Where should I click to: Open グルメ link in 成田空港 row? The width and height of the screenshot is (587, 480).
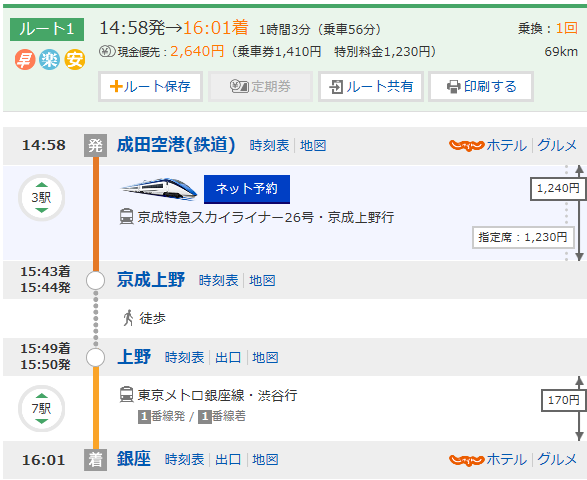tap(557, 145)
